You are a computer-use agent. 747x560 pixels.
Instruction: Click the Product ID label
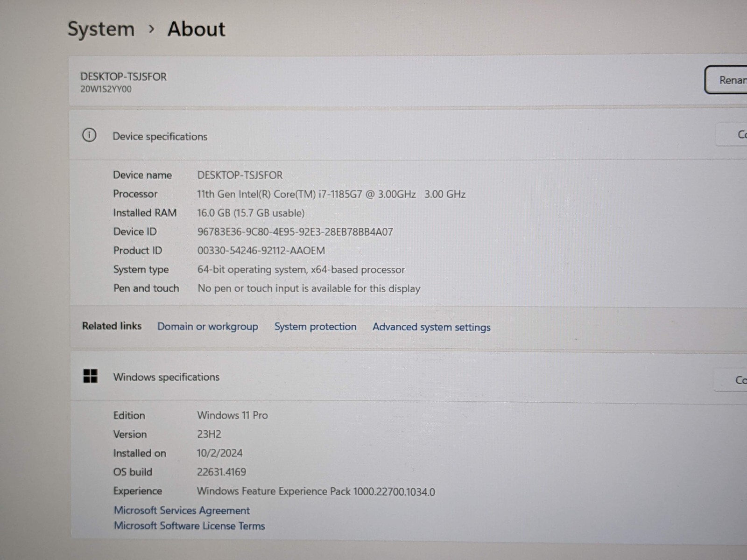pyautogui.click(x=138, y=251)
